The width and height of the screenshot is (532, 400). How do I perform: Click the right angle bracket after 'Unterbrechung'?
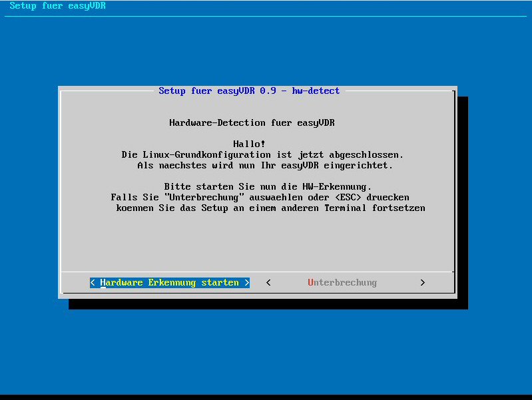pos(422,283)
